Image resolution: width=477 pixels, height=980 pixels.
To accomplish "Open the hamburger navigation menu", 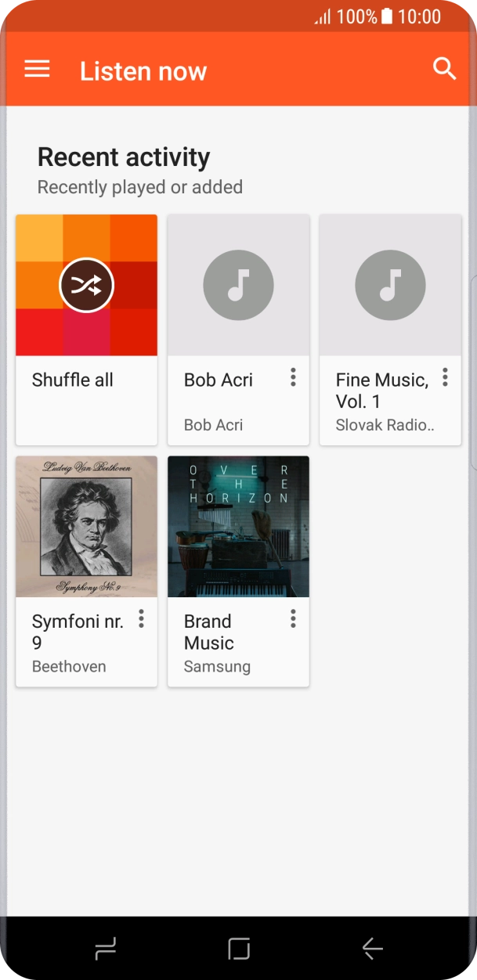I will [x=37, y=70].
